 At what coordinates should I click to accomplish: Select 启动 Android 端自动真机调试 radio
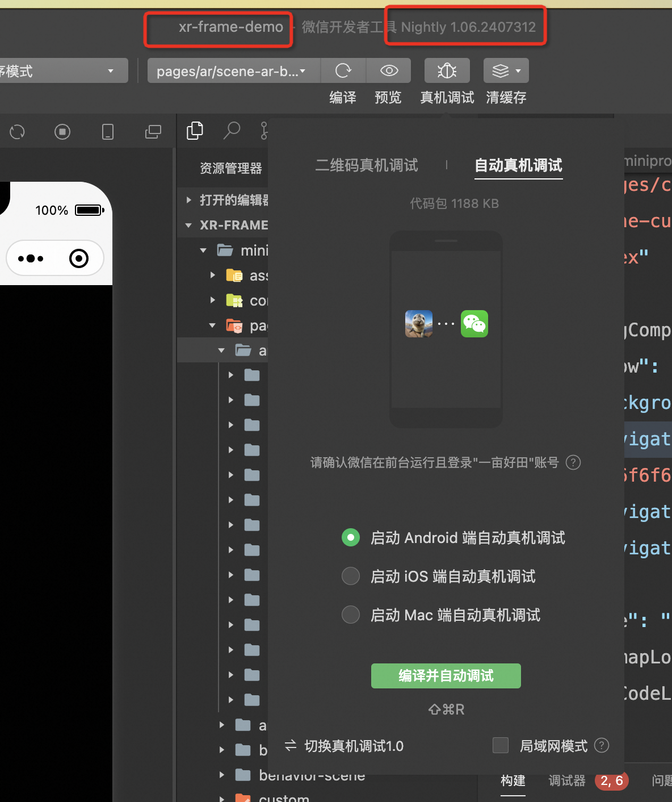[x=351, y=537]
